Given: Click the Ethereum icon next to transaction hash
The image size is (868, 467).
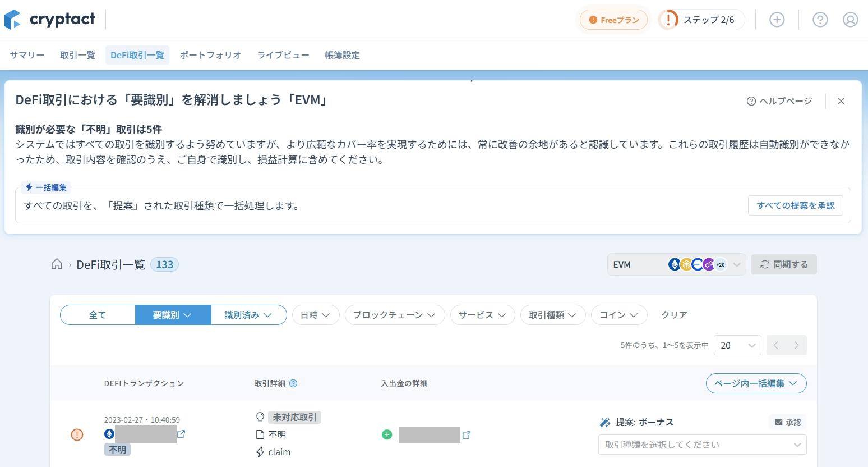Looking at the screenshot, I should click(x=109, y=434).
